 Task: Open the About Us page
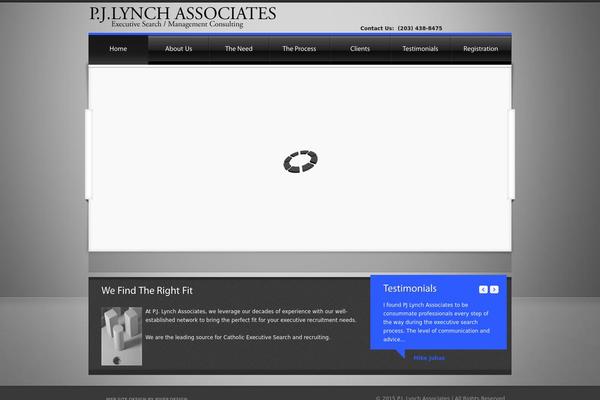pos(178,49)
